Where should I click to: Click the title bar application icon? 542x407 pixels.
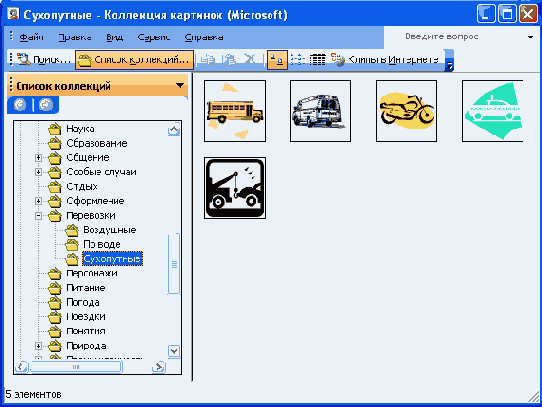pos(13,14)
